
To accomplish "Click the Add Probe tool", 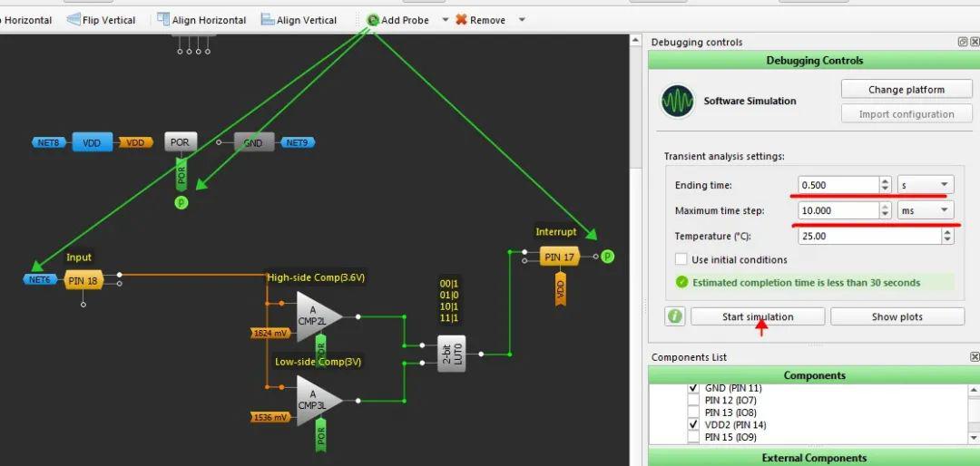I will coord(398,20).
